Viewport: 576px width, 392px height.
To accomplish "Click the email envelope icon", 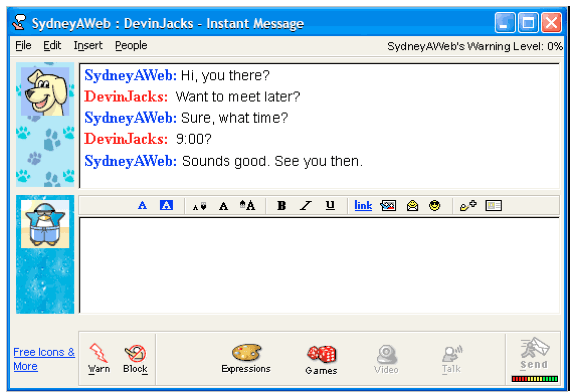I will [x=412, y=206].
